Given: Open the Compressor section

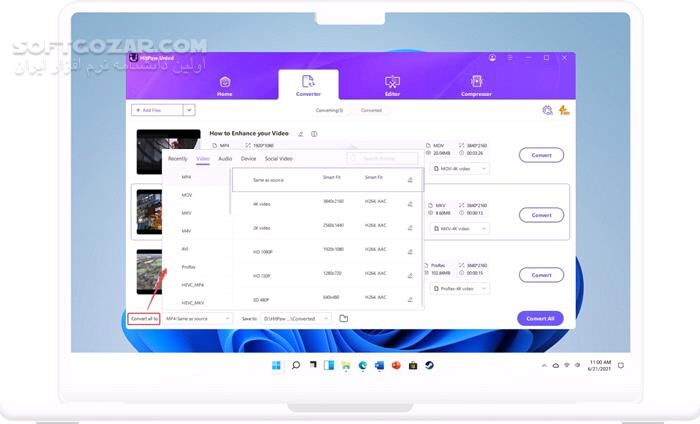Looking at the screenshot, I should (x=476, y=86).
